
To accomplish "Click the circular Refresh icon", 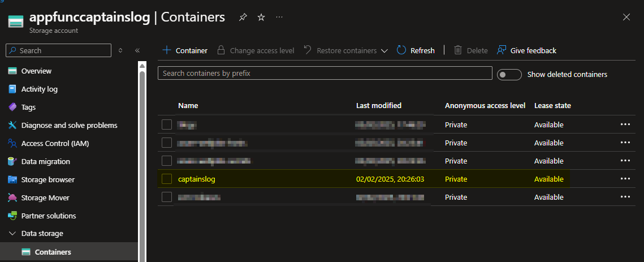I will pos(401,50).
